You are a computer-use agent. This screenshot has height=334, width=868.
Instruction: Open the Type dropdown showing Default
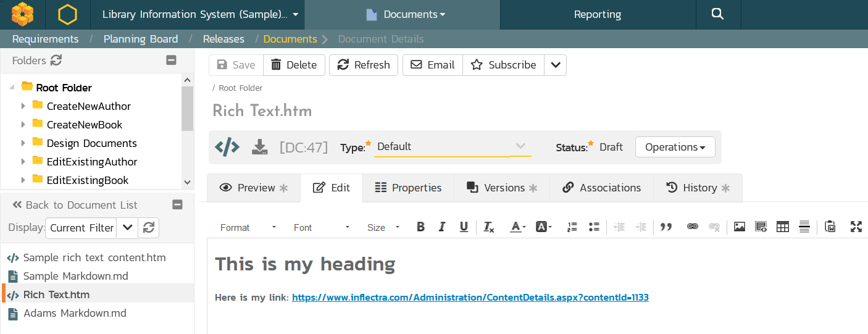coord(452,147)
